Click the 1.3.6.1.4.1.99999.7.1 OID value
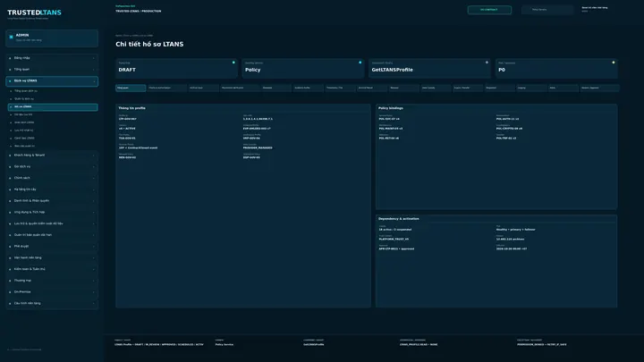 (258, 119)
